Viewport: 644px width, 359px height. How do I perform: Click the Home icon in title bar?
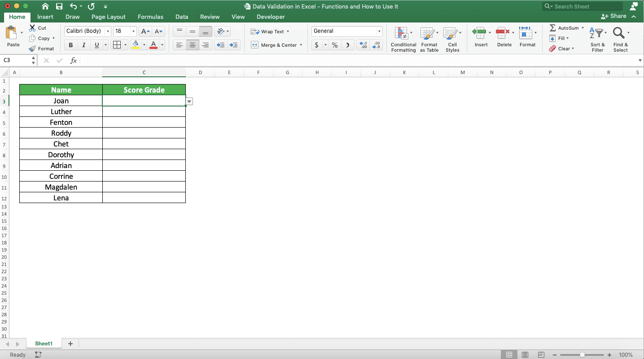[x=45, y=6]
